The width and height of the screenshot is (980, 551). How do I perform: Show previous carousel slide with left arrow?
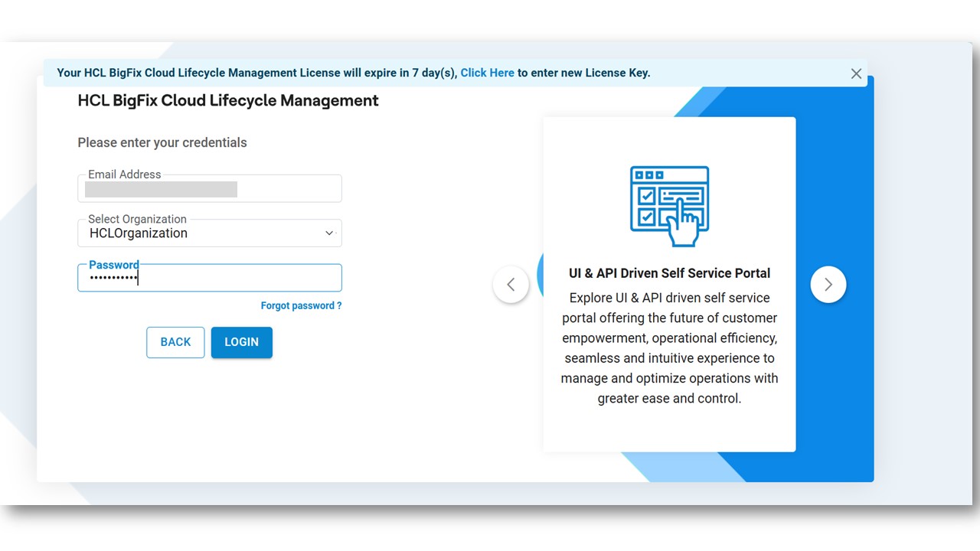(x=511, y=285)
